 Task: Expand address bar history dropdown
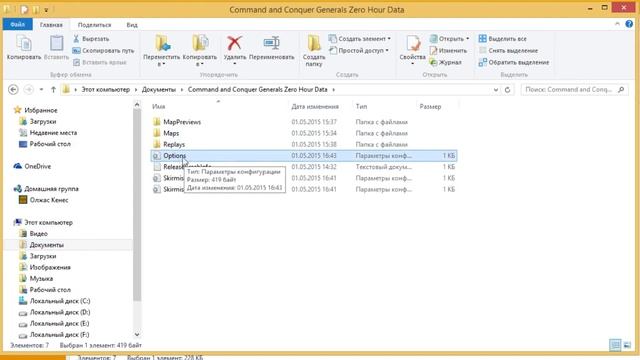point(496,89)
